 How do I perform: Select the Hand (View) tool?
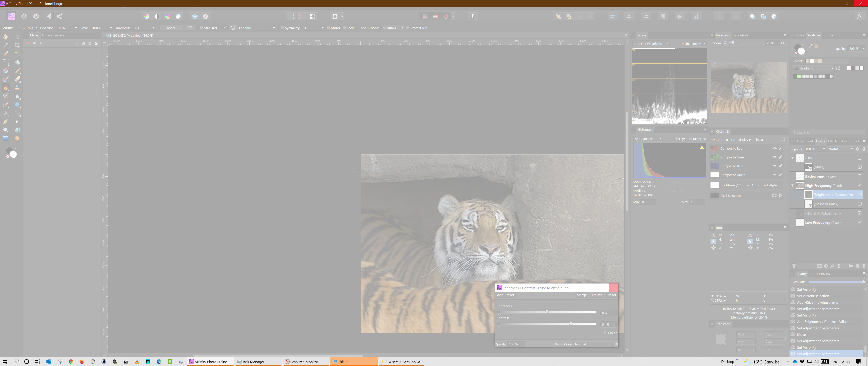point(6,37)
